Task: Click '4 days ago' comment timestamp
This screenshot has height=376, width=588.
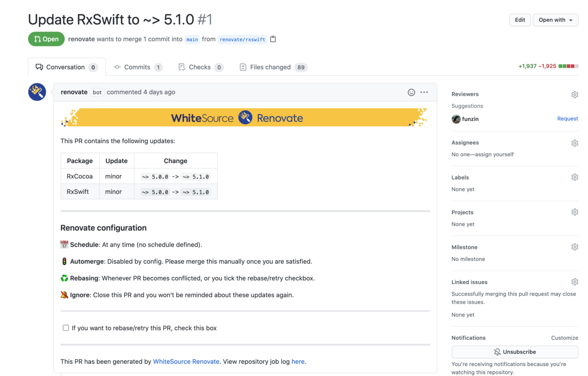Action: tap(159, 92)
